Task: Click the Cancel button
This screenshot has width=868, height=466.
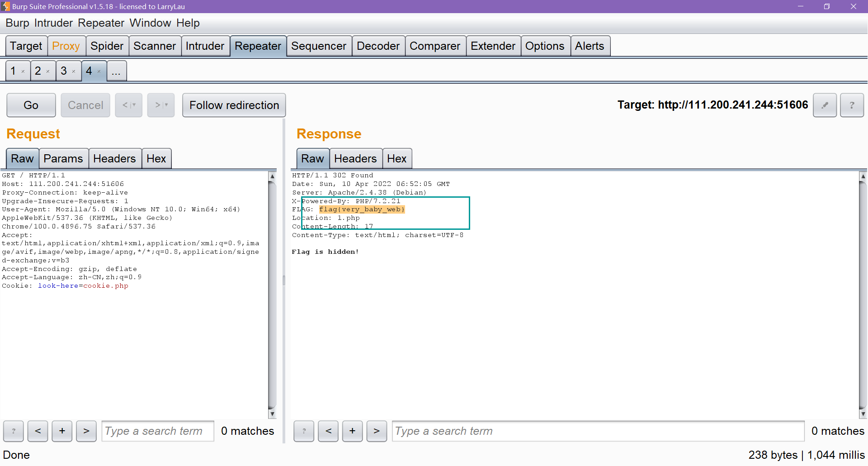Action: [x=85, y=105]
